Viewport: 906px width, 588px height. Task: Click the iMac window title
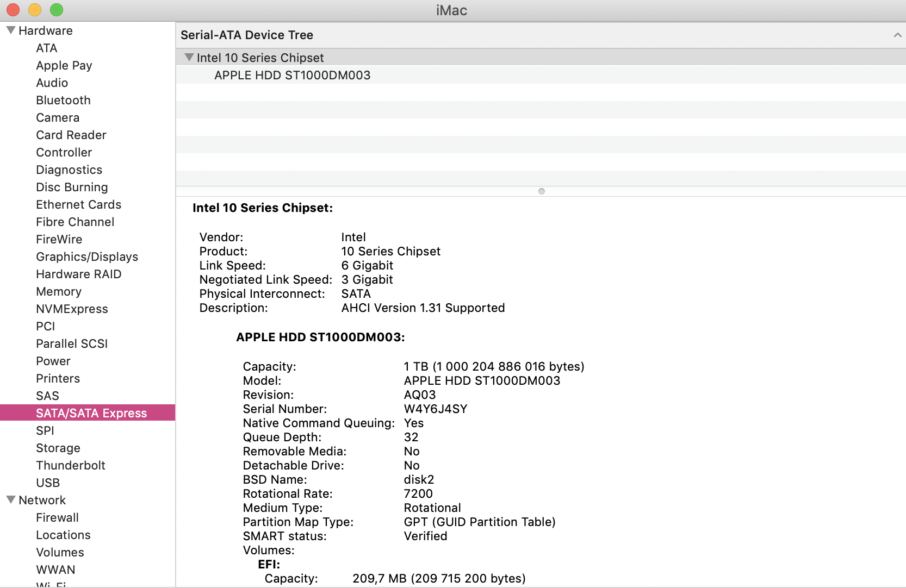tap(451, 10)
